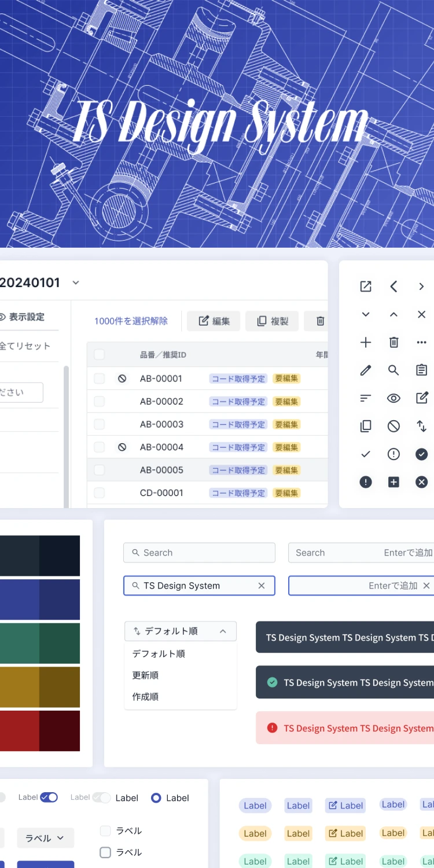Click the Search field with Enterで追加 hint

tap(361, 553)
